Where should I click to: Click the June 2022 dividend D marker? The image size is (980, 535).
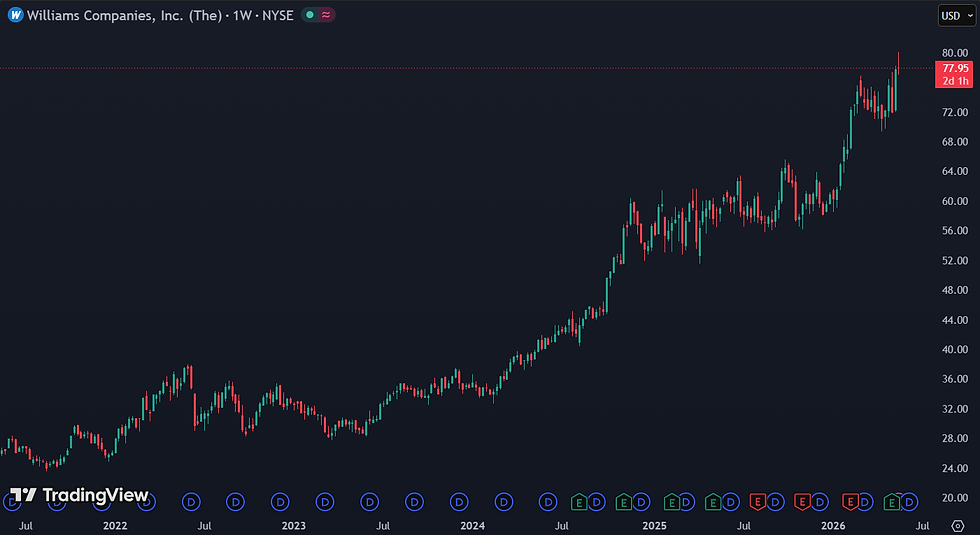point(191,501)
